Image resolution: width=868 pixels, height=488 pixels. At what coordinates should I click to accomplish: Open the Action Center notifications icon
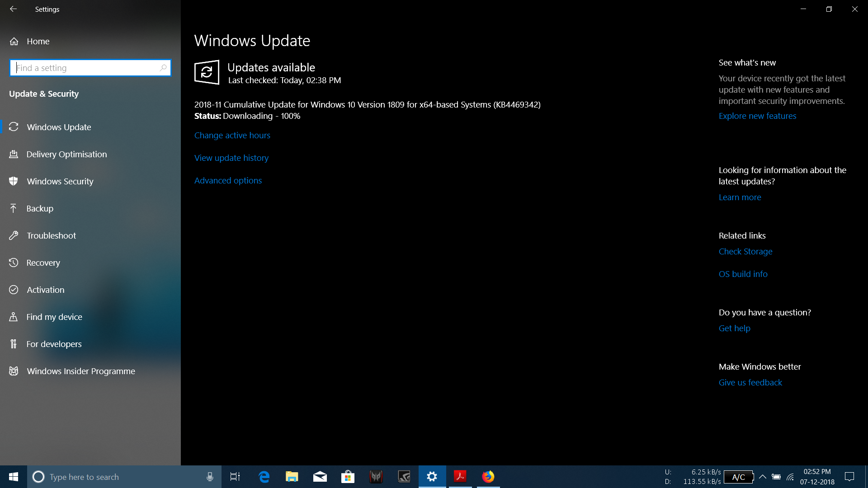point(849,477)
